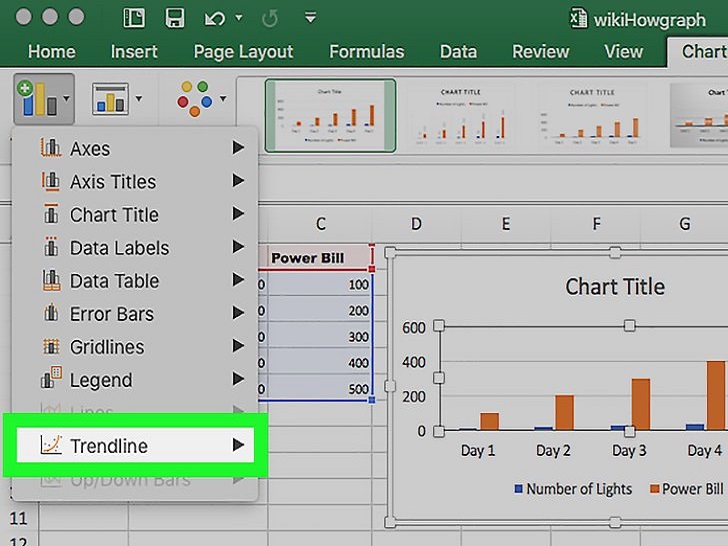Click the Day 2 axis label

click(552, 450)
